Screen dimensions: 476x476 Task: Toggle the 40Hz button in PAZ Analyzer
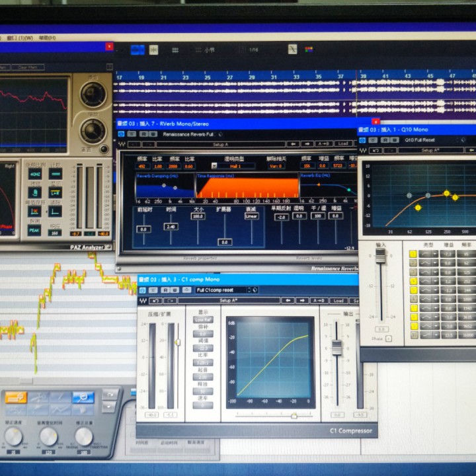pos(34,174)
